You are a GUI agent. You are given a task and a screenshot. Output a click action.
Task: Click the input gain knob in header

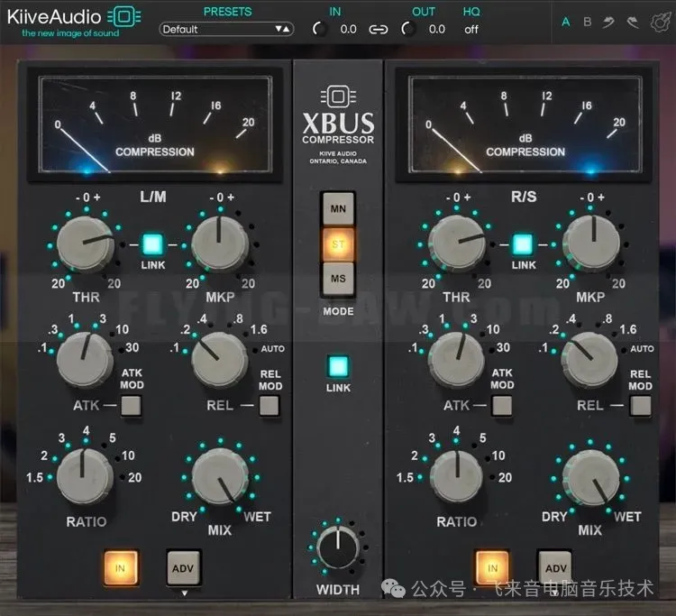[x=320, y=29]
